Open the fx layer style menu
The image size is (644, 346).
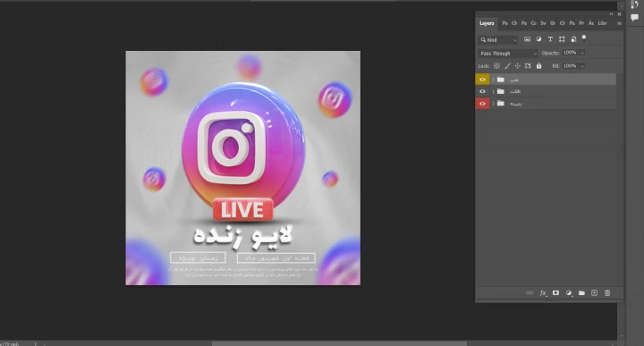tap(543, 292)
